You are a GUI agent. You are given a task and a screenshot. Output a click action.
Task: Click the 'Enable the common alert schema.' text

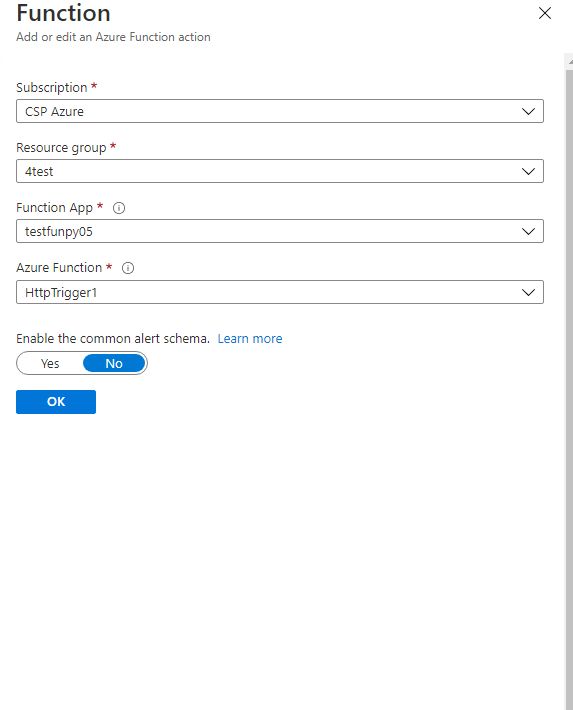(113, 339)
